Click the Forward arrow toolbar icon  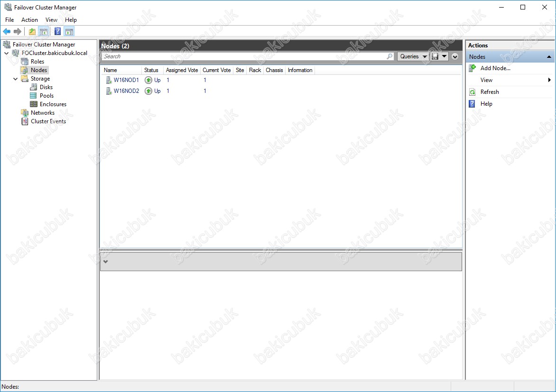pyautogui.click(x=18, y=32)
